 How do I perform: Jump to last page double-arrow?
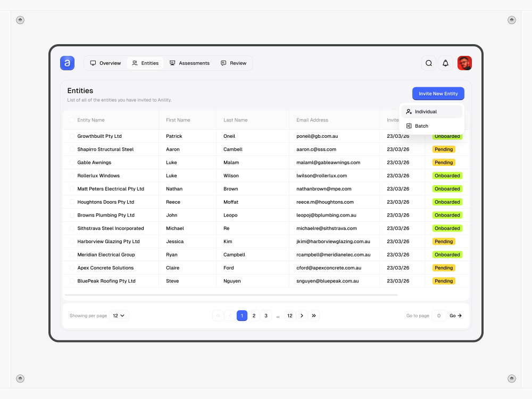[314, 315]
